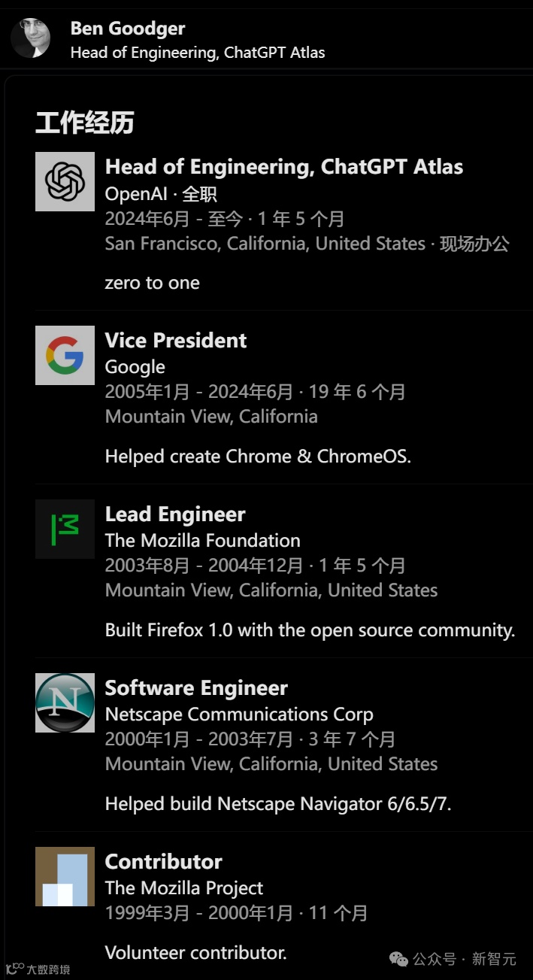Viewport: 533px width, 980px height.
Task: Click the Vice President job title
Action: pyautogui.click(x=176, y=341)
